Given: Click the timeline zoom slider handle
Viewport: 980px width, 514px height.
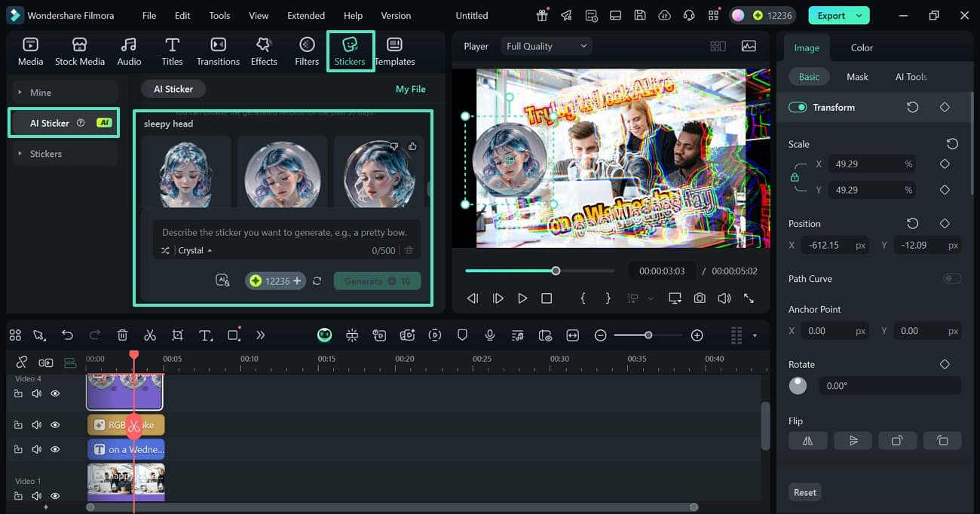Looking at the screenshot, I should pos(648,335).
